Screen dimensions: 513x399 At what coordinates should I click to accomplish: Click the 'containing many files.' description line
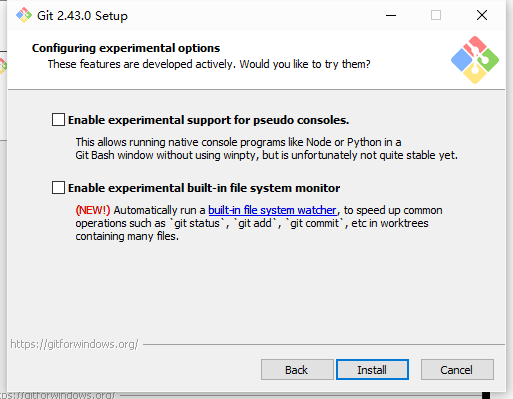point(127,236)
